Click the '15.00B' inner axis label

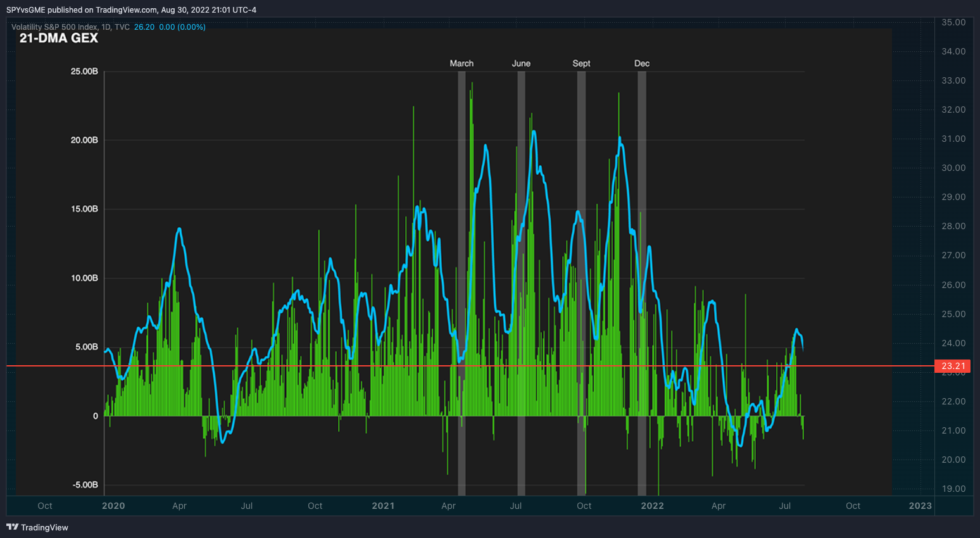tap(84, 209)
